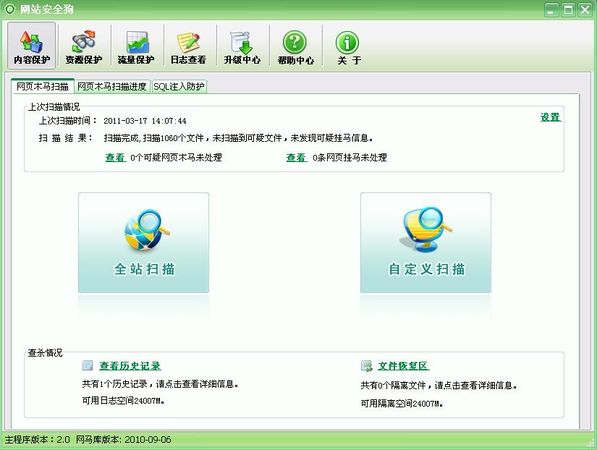Click the text 可用隔离空间24007M
The height and width of the screenshot is (450, 597).
point(402,403)
